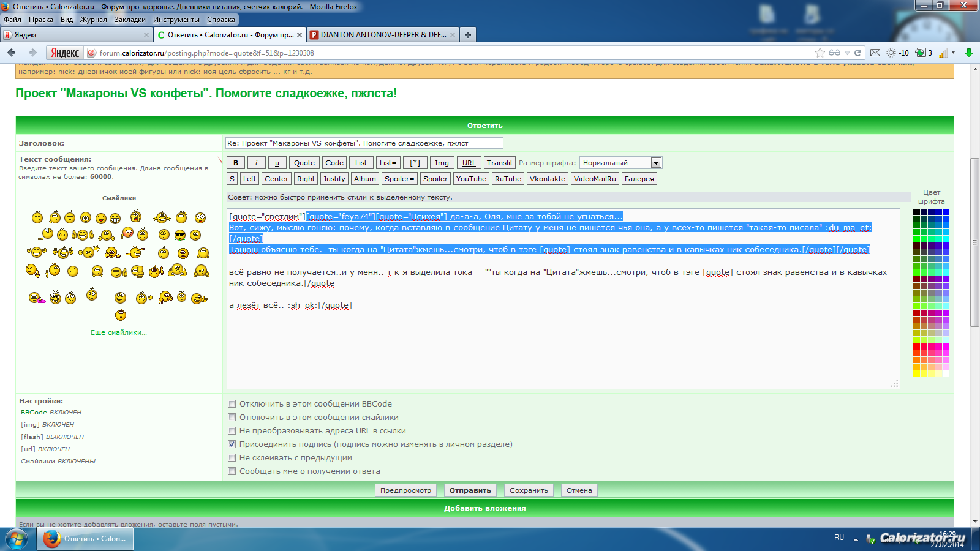Insert the double thumbs-up smiley
This screenshot has height=551, width=980.
pos(82,234)
